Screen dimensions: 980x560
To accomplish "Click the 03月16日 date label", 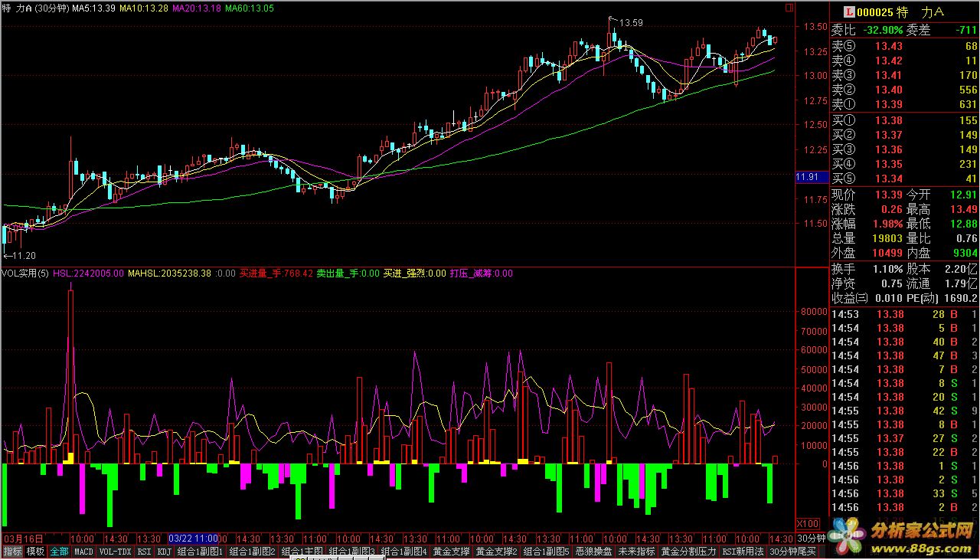I will coord(22,539).
